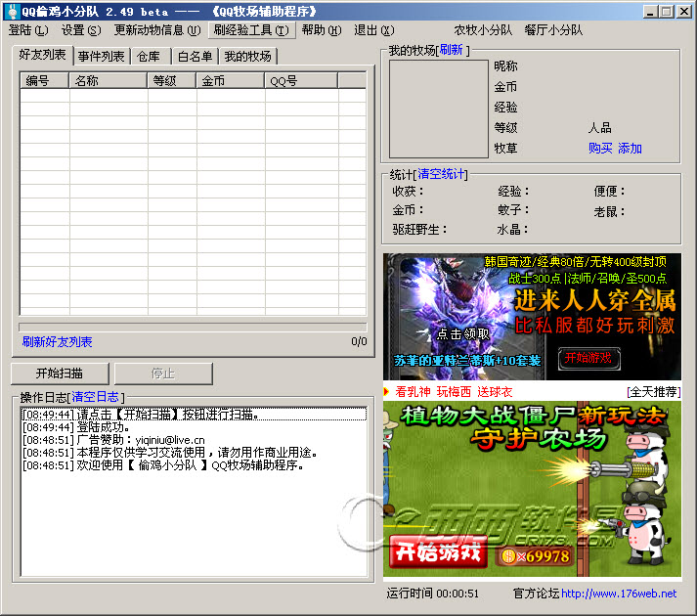
Task: Open the 帮助(H) menu
Action: coord(322,30)
